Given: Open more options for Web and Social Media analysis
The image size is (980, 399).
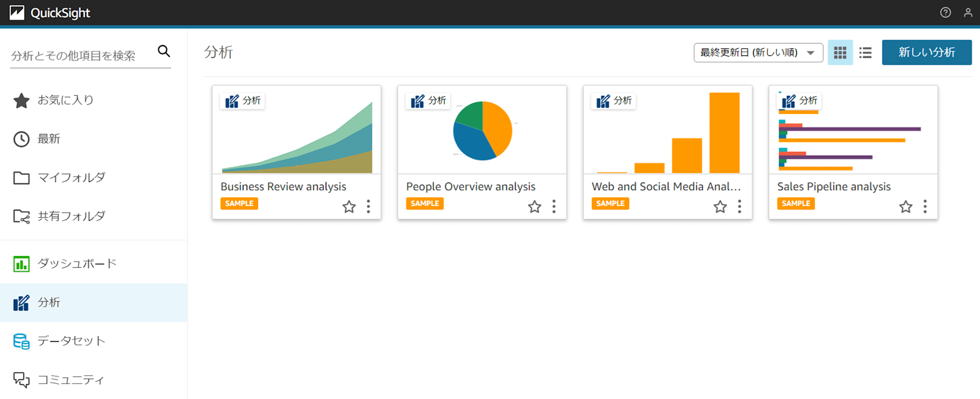Looking at the screenshot, I should point(739,207).
